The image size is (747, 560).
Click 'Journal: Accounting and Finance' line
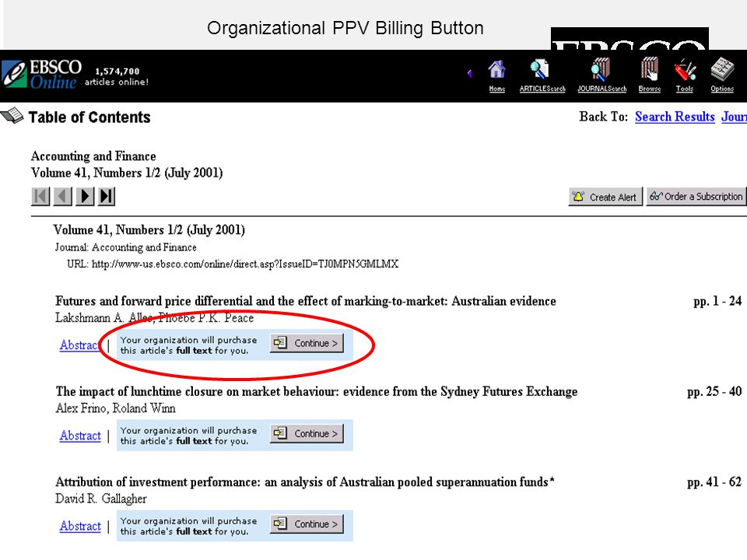click(125, 247)
